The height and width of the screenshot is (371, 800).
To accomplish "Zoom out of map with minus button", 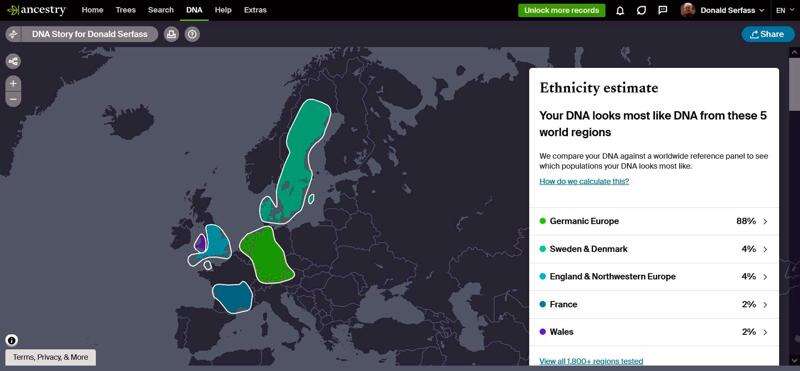I will coord(13,99).
